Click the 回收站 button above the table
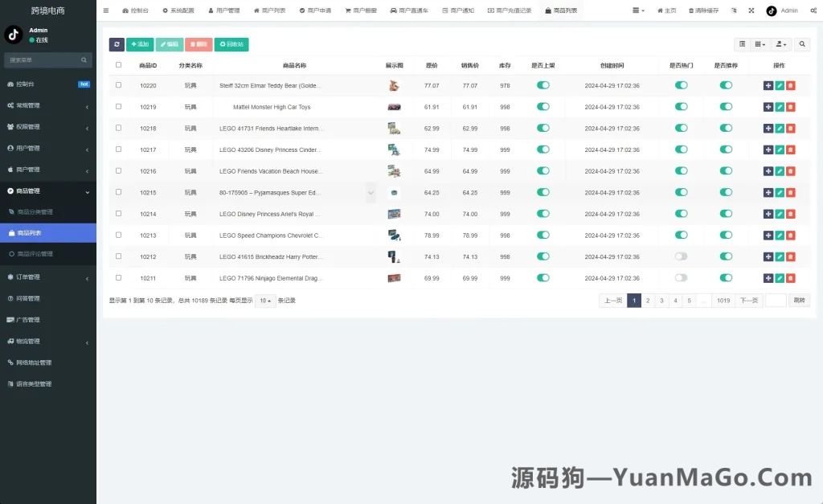The width and height of the screenshot is (823, 504). tap(231, 44)
